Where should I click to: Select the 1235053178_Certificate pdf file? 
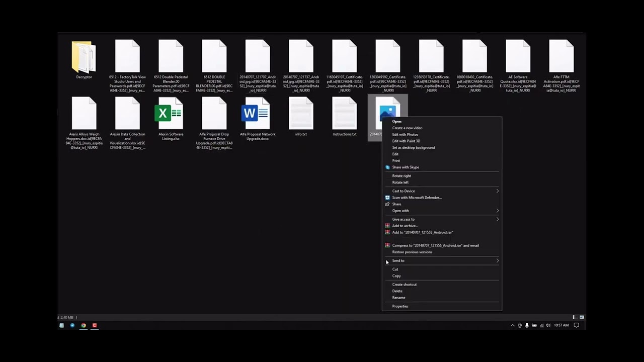(431, 66)
